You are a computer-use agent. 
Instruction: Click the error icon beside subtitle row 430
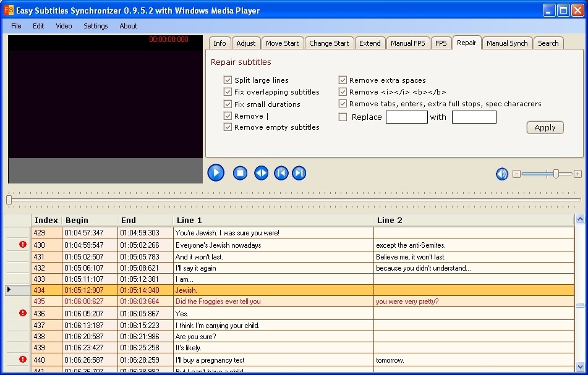22,245
